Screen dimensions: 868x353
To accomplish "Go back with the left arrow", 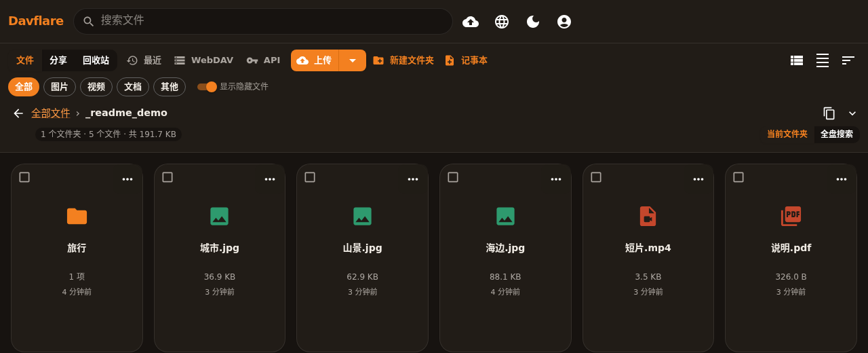I will pos(18,113).
